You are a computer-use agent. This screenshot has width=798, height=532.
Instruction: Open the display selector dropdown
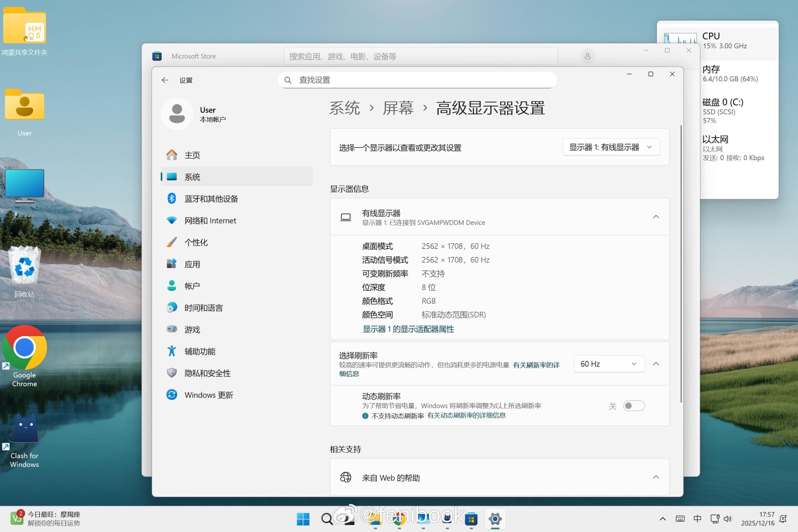(611, 147)
